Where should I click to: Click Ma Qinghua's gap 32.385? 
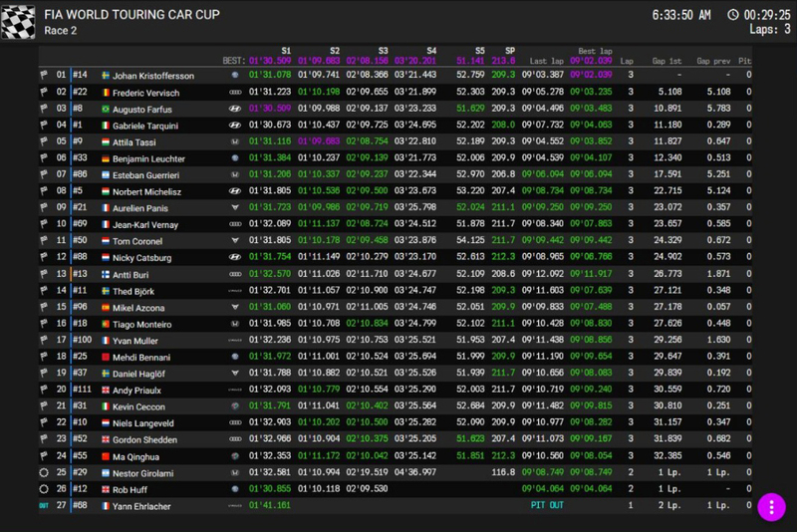point(667,455)
